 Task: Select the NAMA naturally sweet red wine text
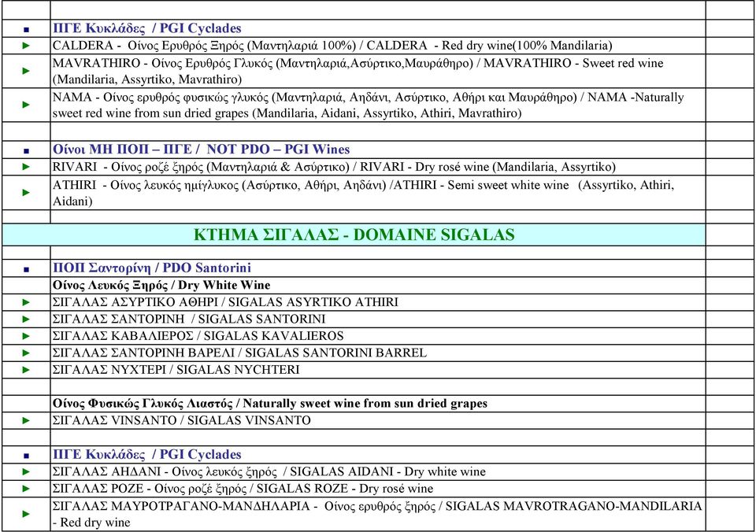(369, 105)
